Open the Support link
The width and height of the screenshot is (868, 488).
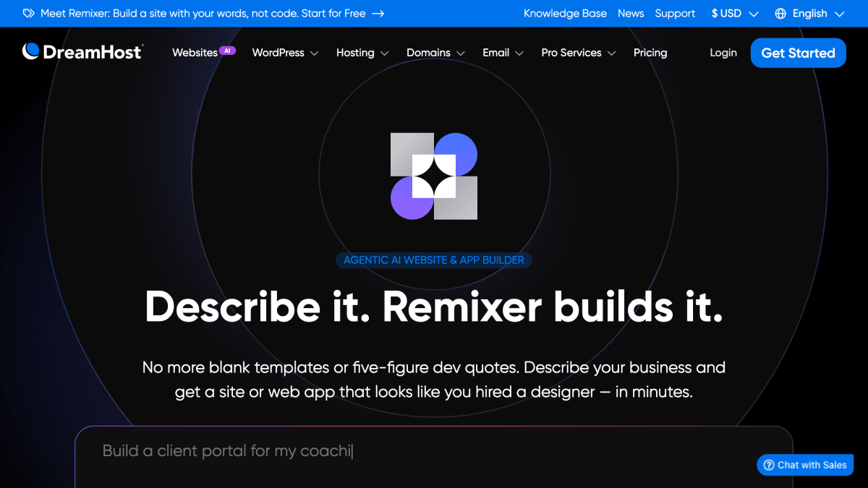[675, 14]
